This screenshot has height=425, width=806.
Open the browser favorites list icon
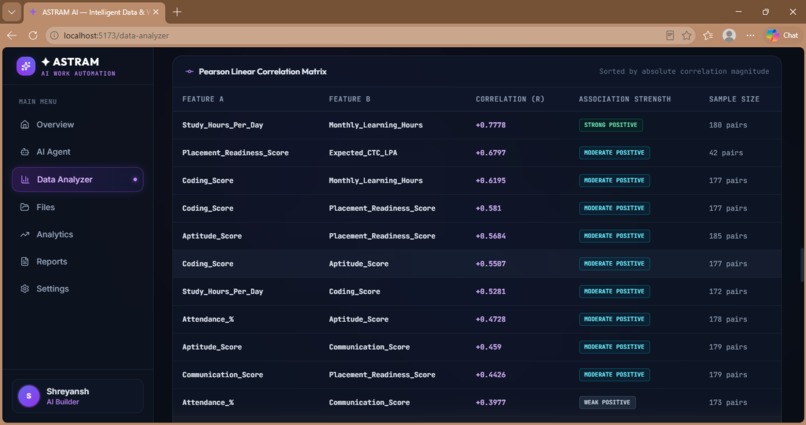708,35
